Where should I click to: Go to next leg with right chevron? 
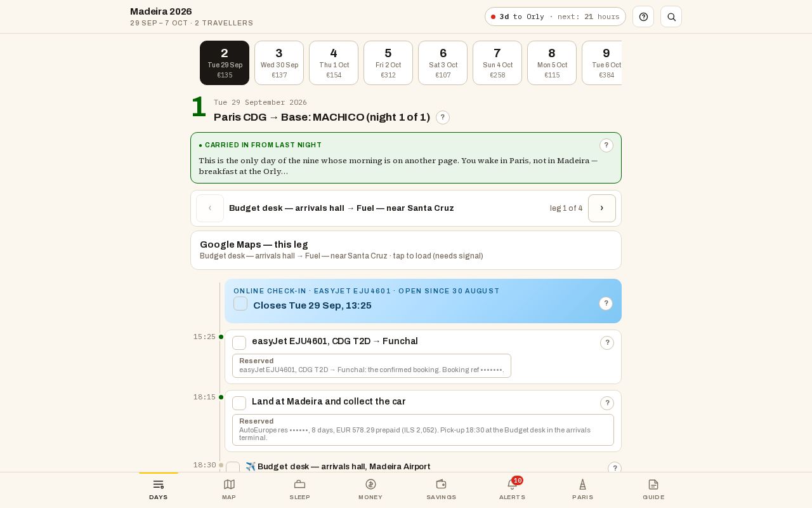(602, 208)
